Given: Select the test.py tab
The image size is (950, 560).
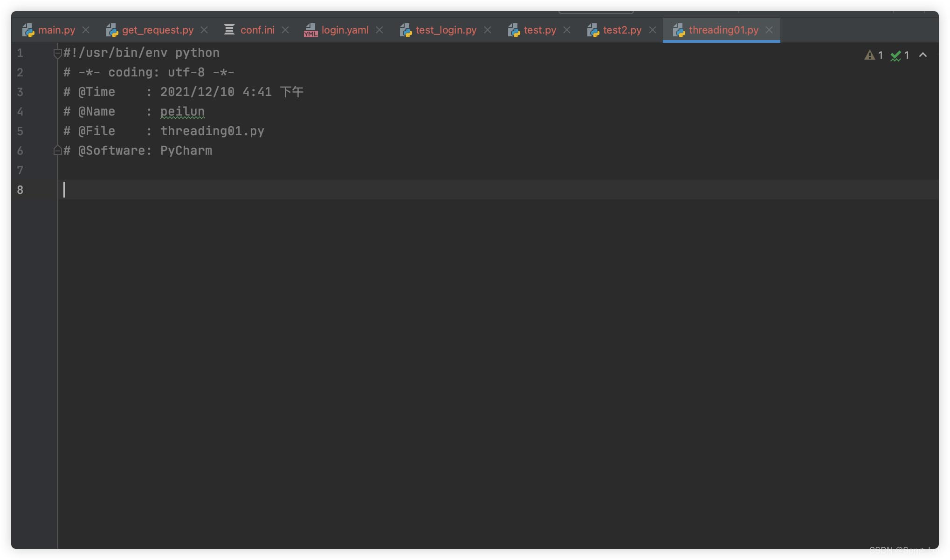Looking at the screenshot, I should pos(540,31).
